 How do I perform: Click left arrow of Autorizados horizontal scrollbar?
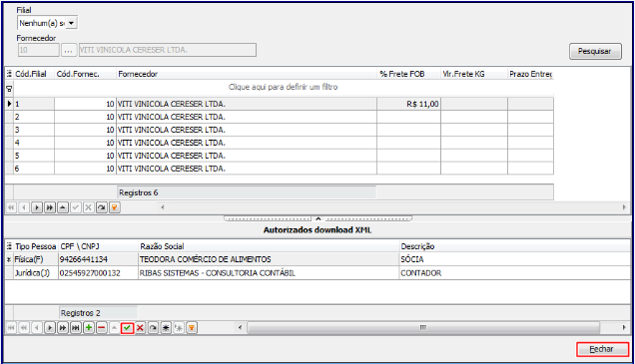[241, 327]
